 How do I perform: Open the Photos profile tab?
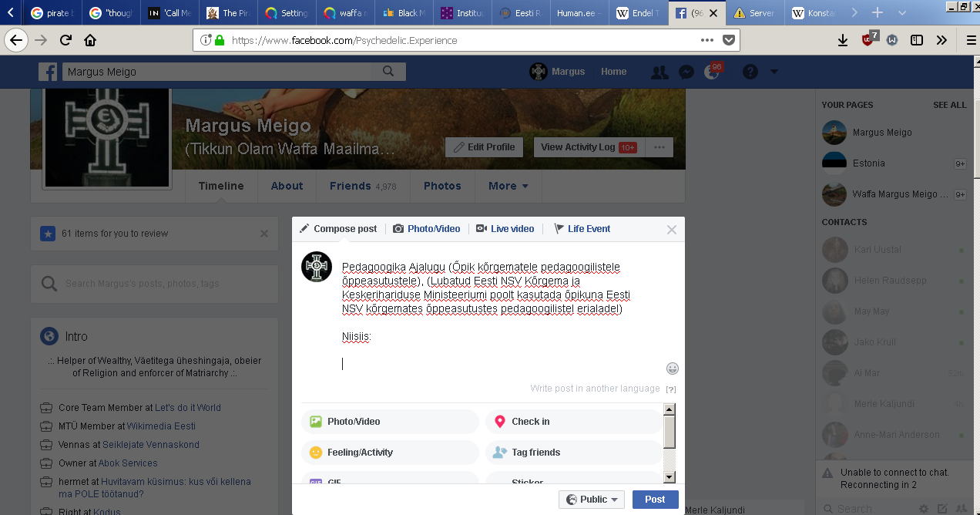pos(442,186)
